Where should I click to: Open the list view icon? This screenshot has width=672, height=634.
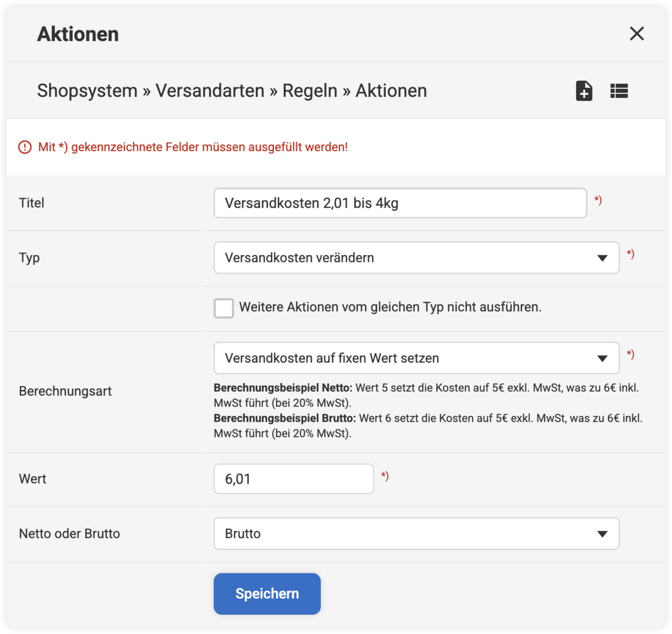coord(619,91)
